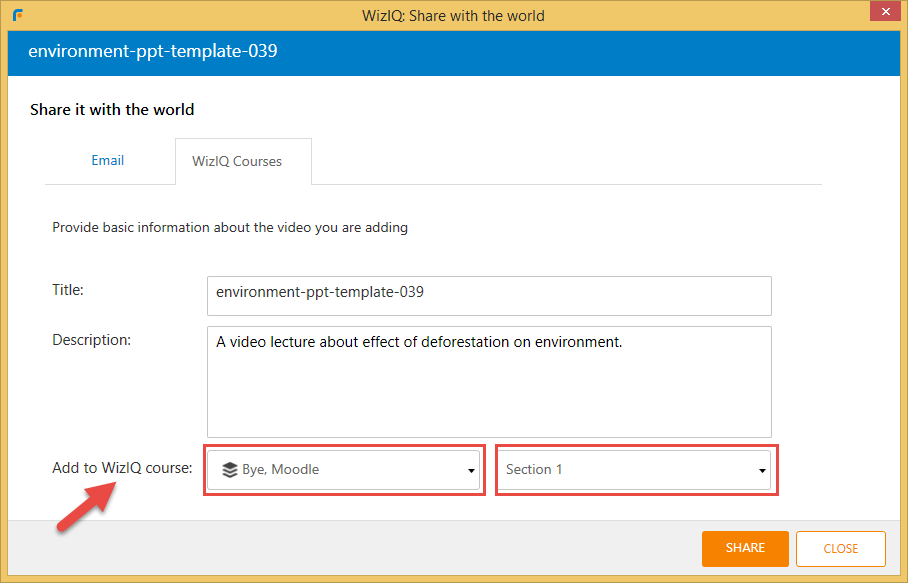Viewport: 908px width, 583px height.
Task: Click the layers icon beside Bye, Moodle
Action: tap(230, 470)
